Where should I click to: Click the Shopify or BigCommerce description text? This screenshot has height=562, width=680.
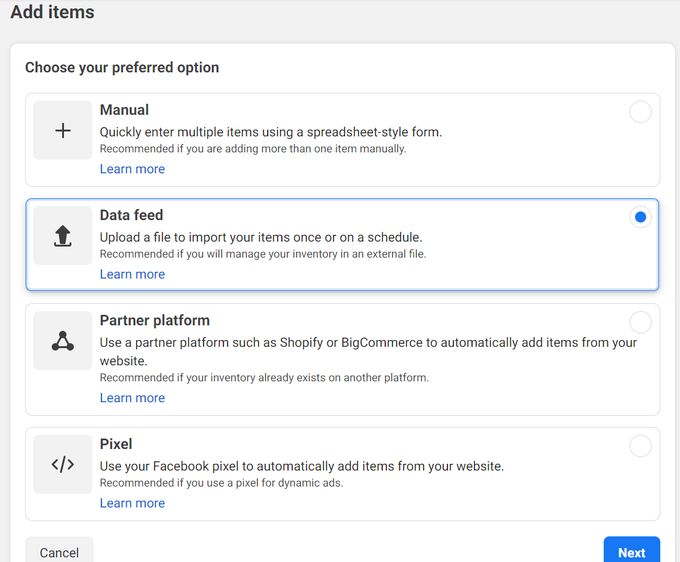367,343
